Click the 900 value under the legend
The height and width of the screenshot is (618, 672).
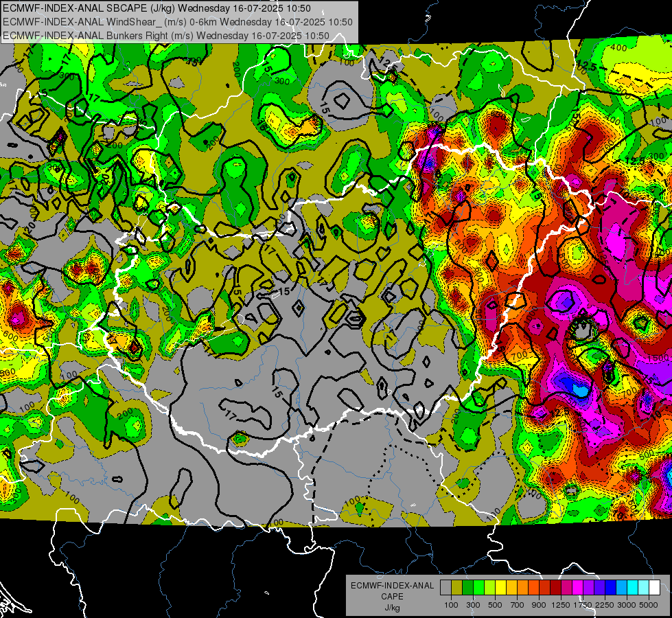(539, 605)
